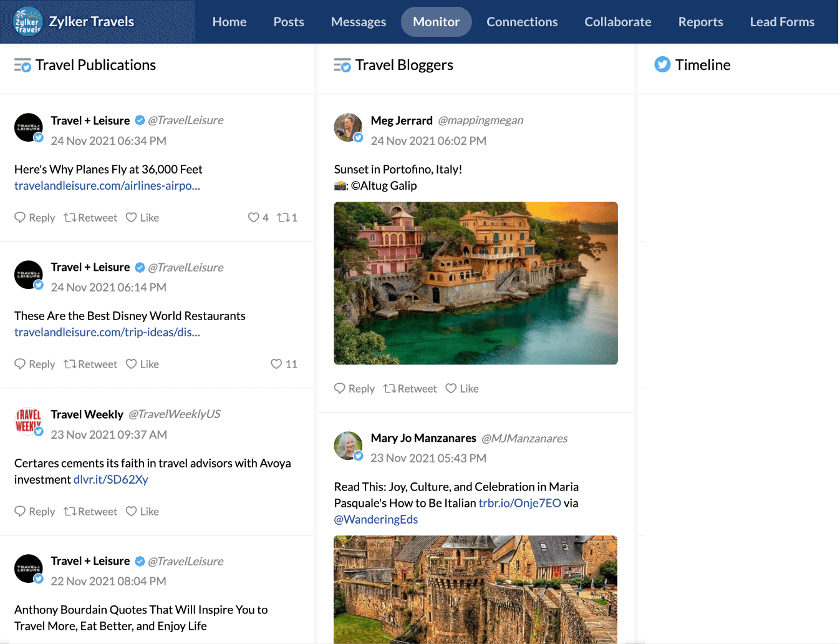The width and height of the screenshot is (840, 644).
Task: Reply to the Travel Weekly Certares tweet
Action: point(35,511)
